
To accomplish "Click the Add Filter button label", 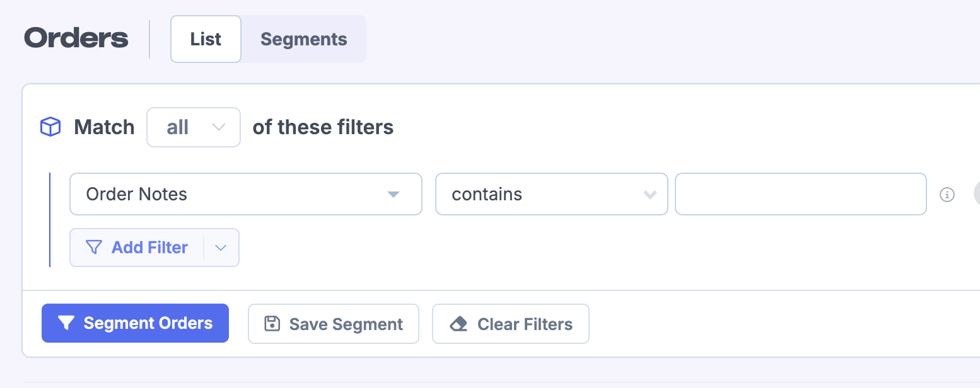I will tap(149, 248).
